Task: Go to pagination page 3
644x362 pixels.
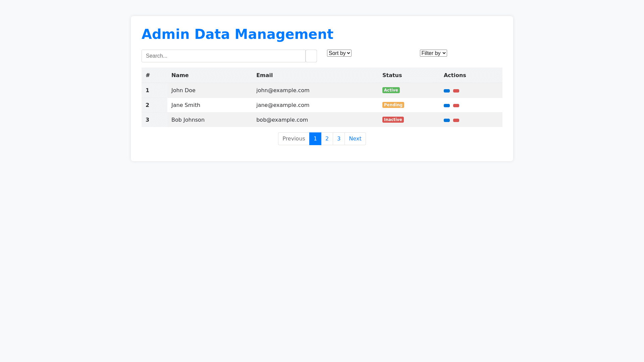Action: coord(338,139)
